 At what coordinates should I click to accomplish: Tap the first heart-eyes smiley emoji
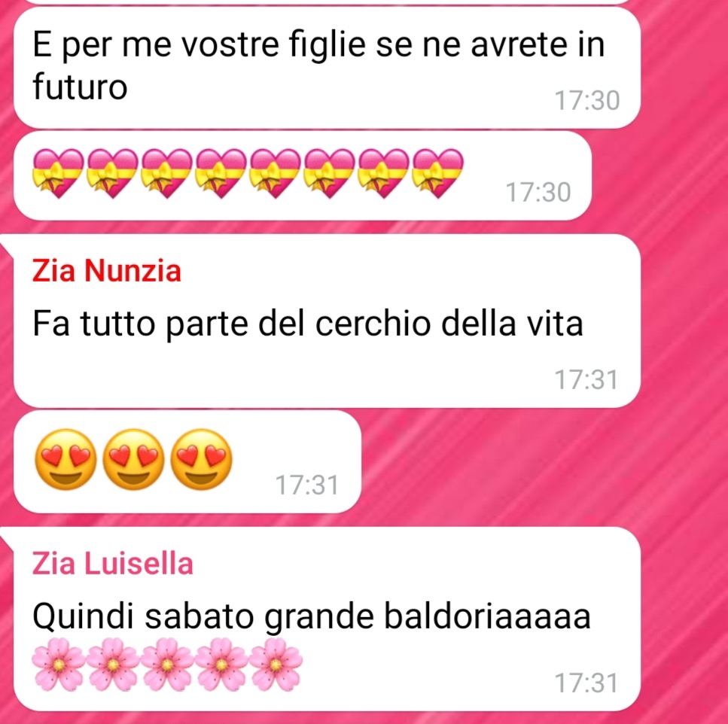[66, 459]
